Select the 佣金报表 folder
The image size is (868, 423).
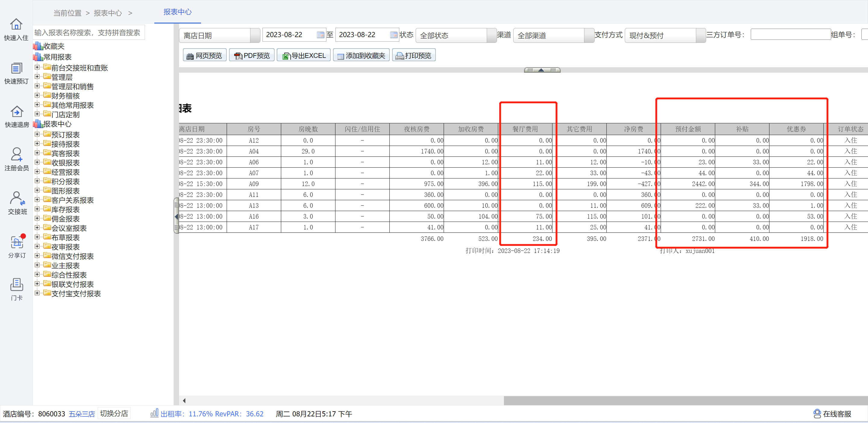pyautogui.click(x=65, y=219)
